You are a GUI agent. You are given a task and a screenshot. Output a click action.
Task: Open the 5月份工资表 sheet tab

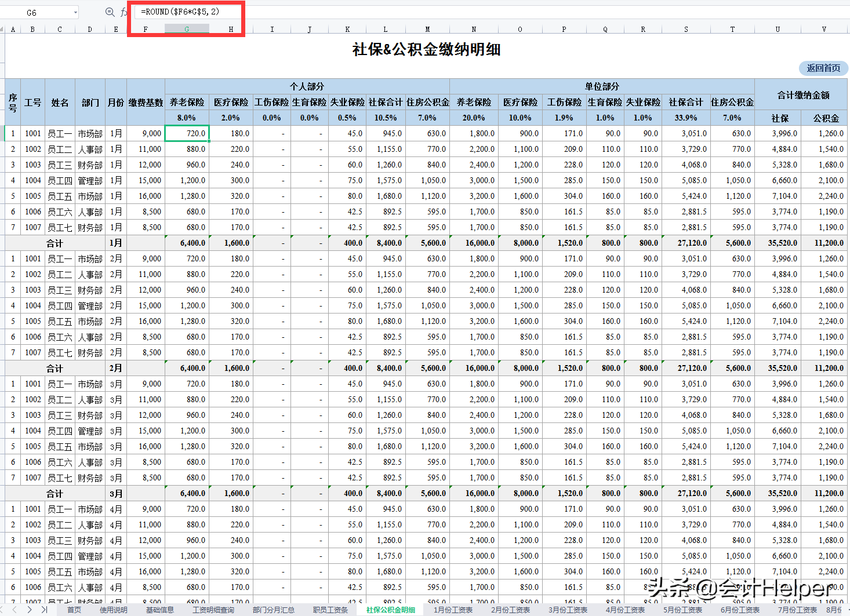coord(683,610)
